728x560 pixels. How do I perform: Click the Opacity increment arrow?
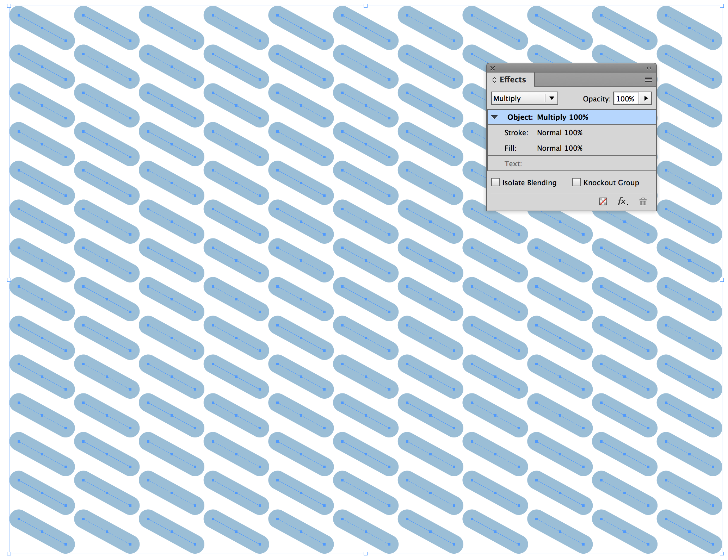click(x=646, y=98)
